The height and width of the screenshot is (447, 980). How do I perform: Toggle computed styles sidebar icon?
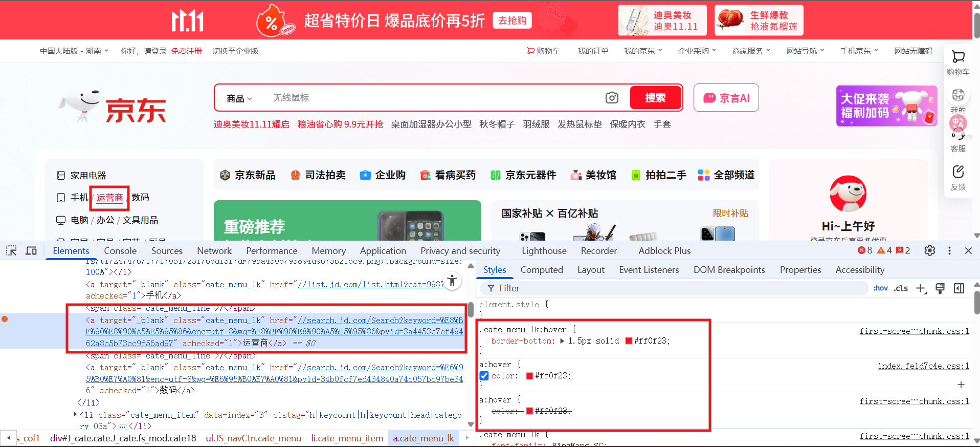click(959, 288)
